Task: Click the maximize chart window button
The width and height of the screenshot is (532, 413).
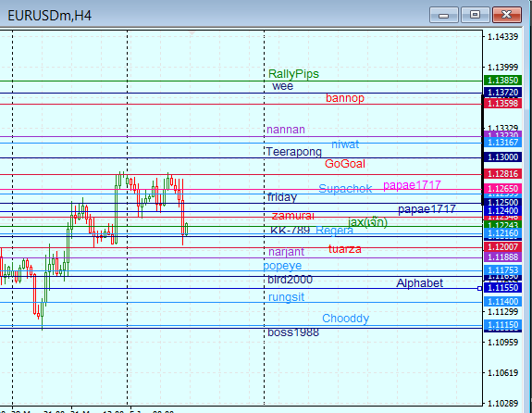Action: pyautogui.click(x=475, y=15)
